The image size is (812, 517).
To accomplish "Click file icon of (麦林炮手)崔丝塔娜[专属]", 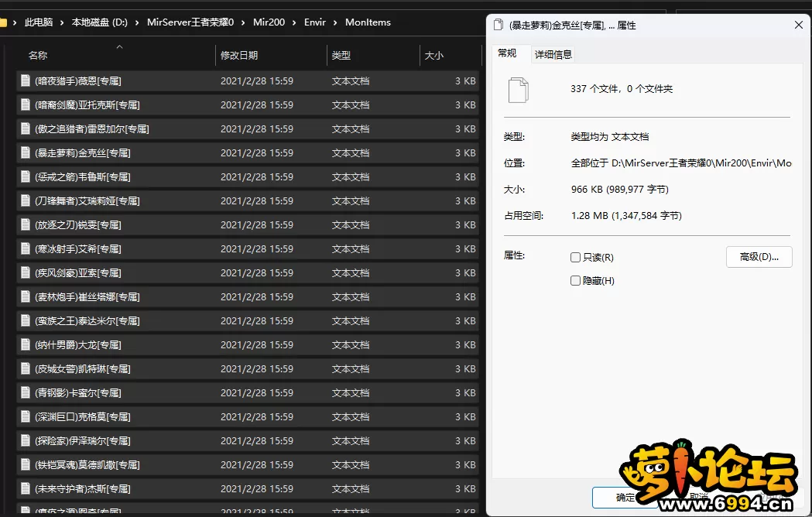I will coord(25,296).
